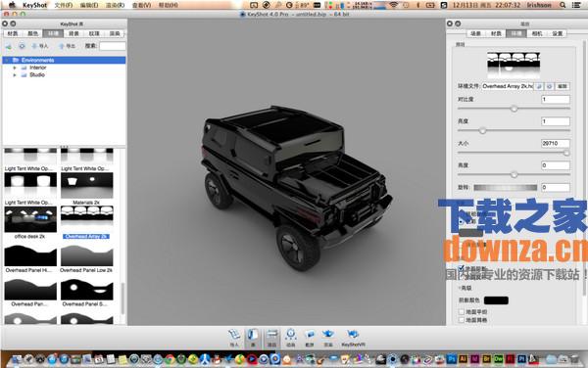Click the 导入 import button in library panel
Viewport: 588px width, 368px height.
(40, 46)
